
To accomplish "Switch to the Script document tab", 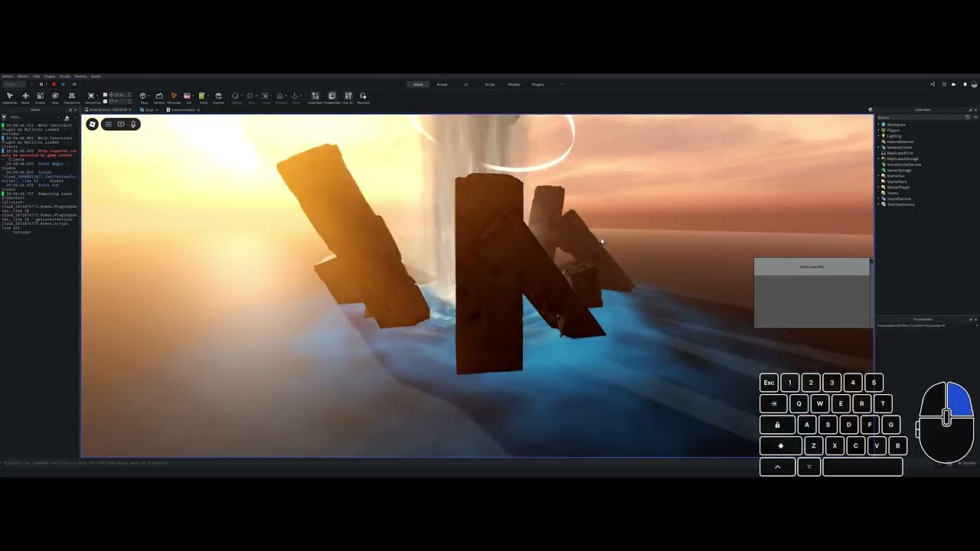I will tap(149, 109).
